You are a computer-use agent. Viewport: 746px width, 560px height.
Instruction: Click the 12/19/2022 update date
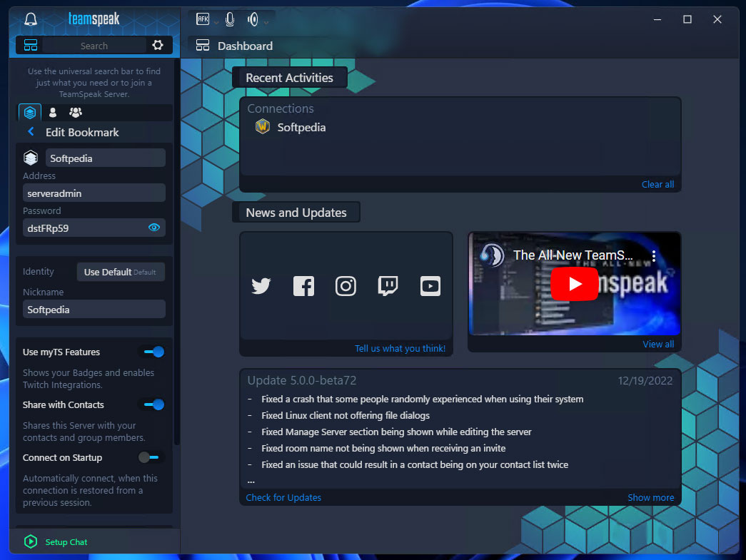click(645, 381)
